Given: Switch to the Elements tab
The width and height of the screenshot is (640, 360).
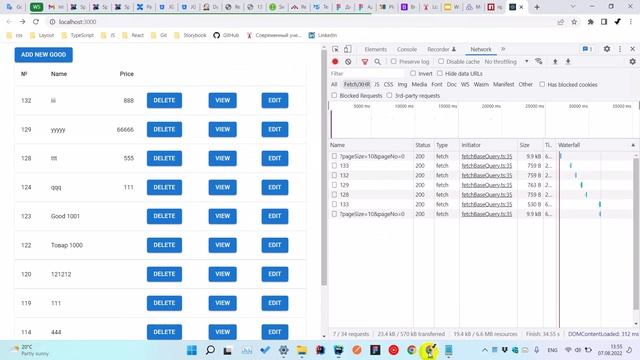Looking at the screenshot, I should coord(376,49).
